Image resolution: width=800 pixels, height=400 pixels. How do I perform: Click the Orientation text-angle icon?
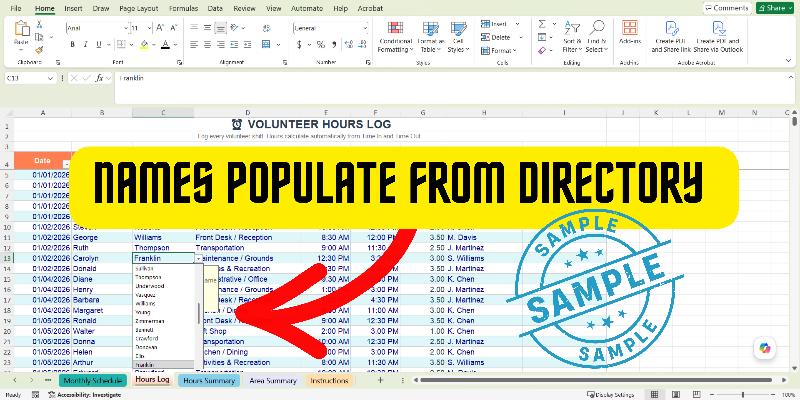[x=235, y=28]
